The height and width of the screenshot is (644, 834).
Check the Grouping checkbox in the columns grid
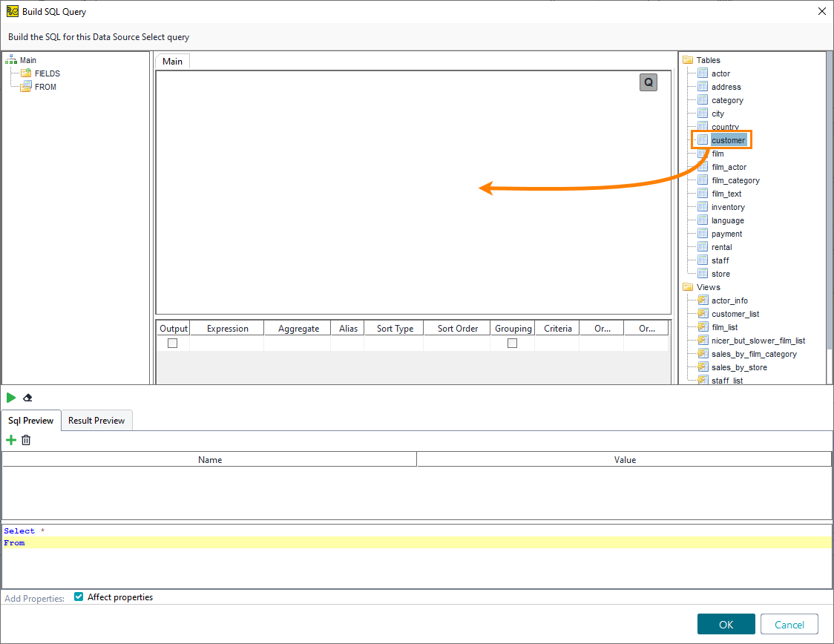tap(512, 343)
